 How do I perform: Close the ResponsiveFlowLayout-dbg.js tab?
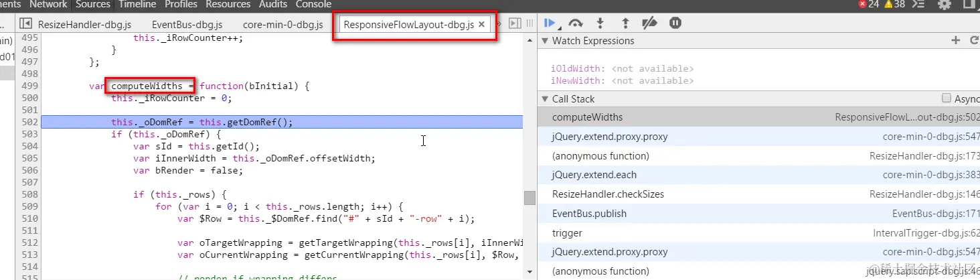(481, 25)
